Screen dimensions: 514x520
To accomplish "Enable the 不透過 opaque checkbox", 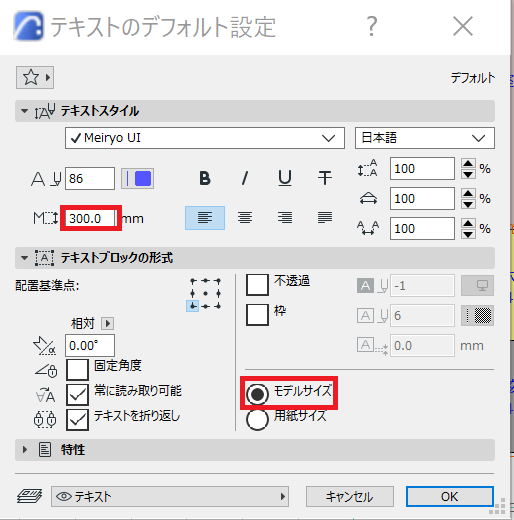I will pos(257,285).
